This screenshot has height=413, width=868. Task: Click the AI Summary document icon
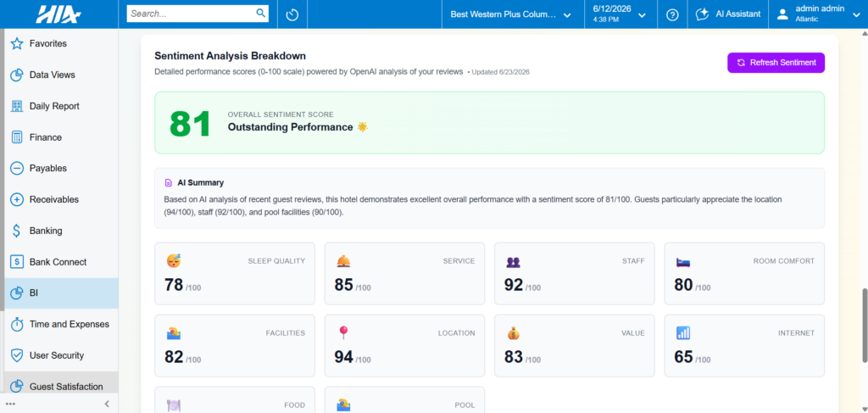pos(169,182)
